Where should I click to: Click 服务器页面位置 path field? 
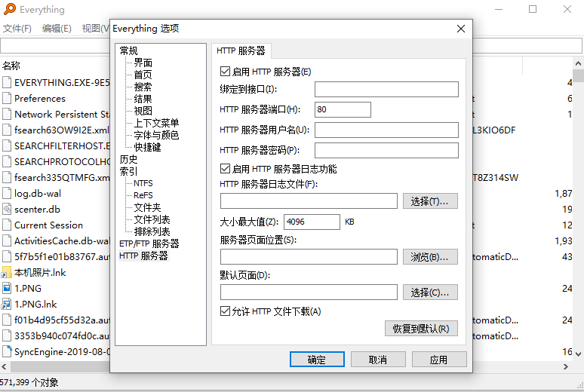tap(309, 257)
